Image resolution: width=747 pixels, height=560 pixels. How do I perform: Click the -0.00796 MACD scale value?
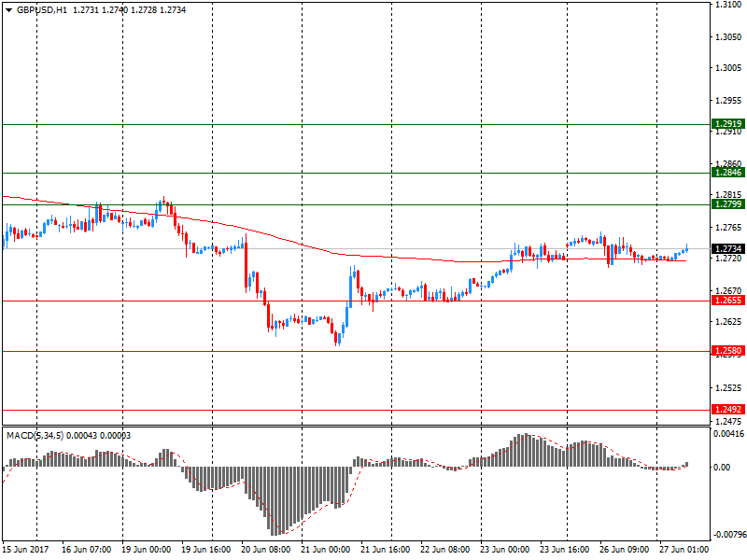pos(729,535)
